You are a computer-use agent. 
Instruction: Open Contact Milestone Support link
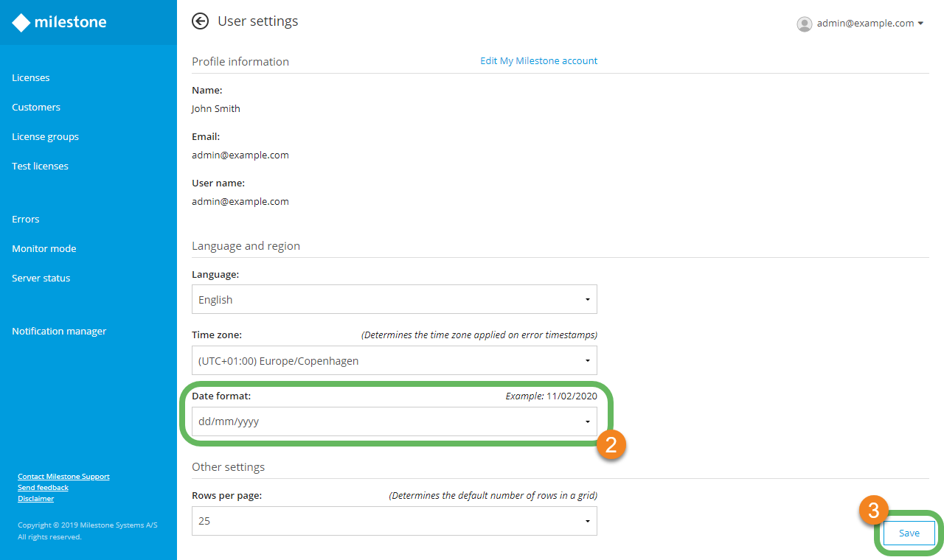point(63,477)
